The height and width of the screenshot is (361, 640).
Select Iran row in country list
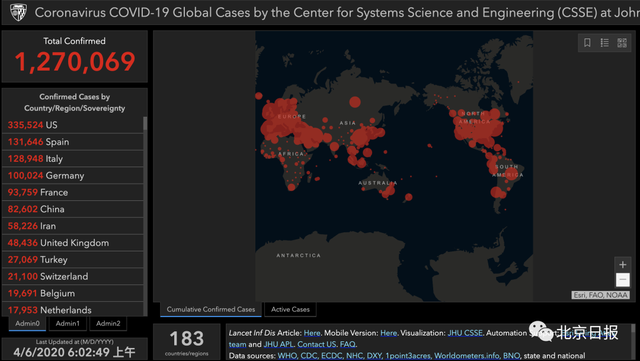73,226
